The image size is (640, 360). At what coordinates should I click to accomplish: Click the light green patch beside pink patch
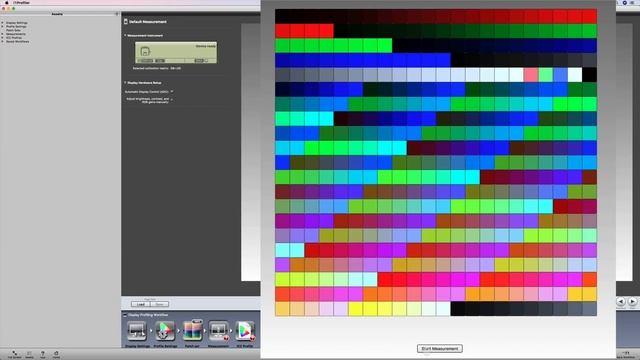coord(545,75)
